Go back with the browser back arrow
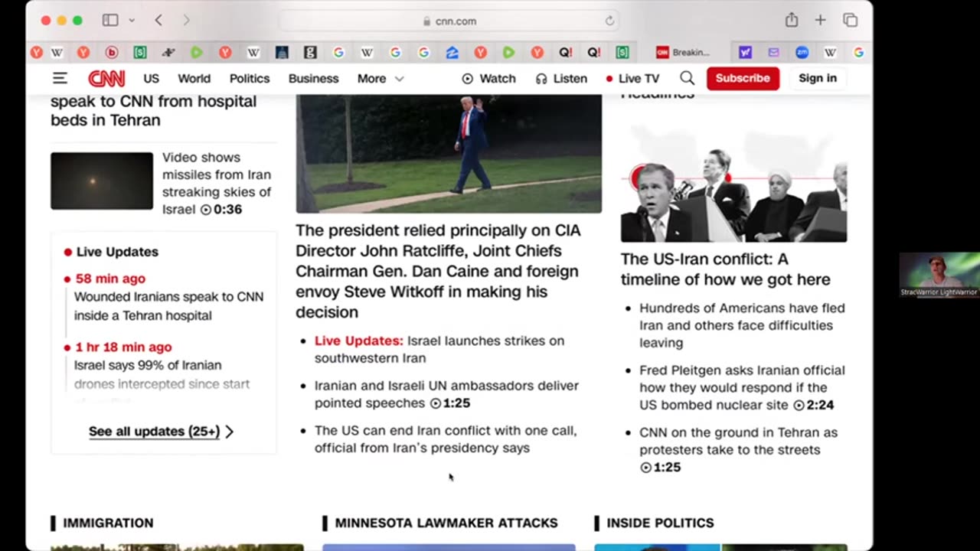Viewport: 980px width, 551px height. pyautogui.click(x=158, y=21)
